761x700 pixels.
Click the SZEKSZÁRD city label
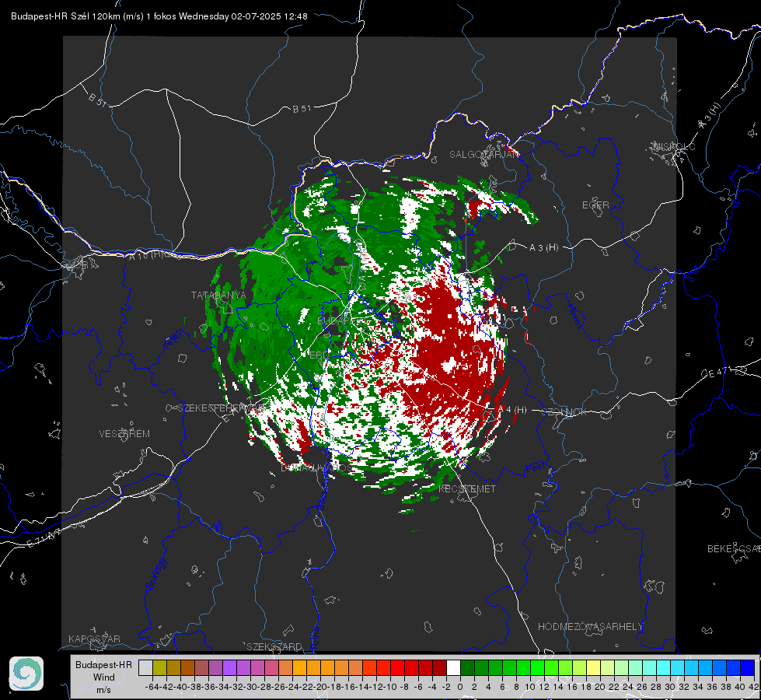[274, 646]
